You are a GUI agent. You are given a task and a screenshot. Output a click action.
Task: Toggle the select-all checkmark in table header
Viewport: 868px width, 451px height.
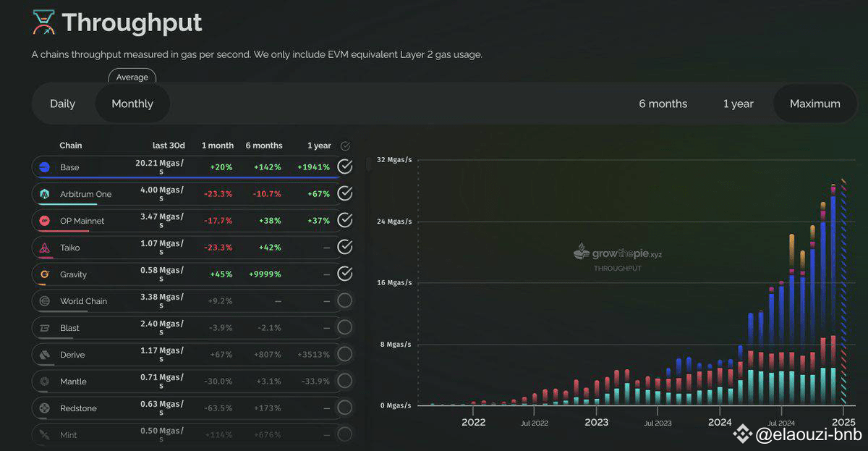(345, 146)
